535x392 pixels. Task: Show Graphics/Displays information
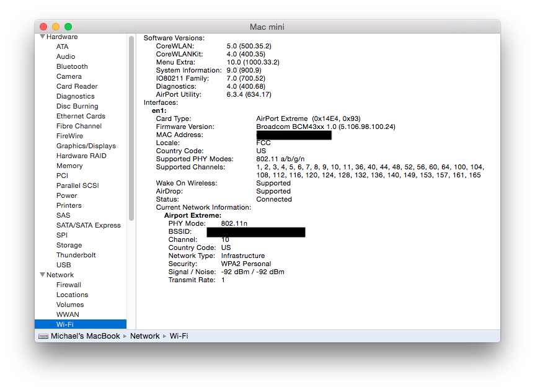click(86, 146)
